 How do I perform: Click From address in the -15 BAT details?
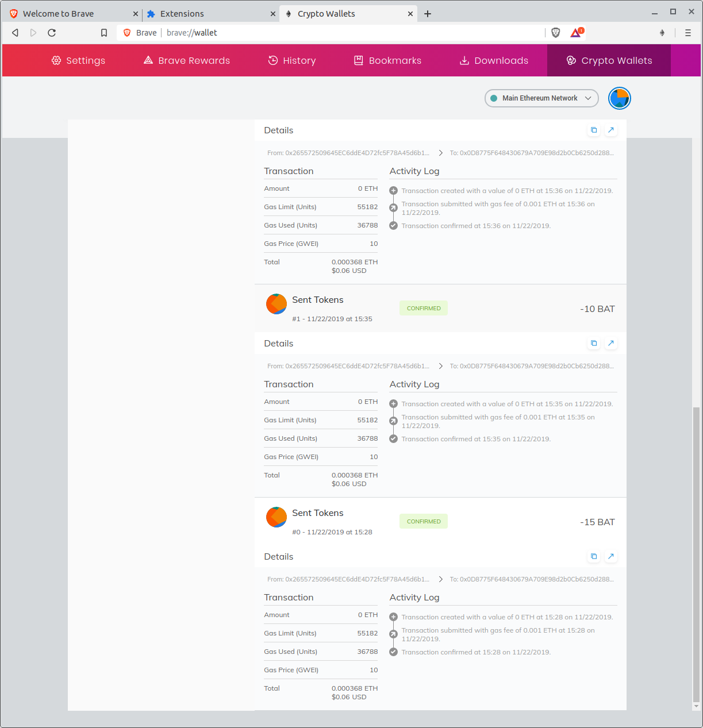pyautogui.click(x=348, y=579)
